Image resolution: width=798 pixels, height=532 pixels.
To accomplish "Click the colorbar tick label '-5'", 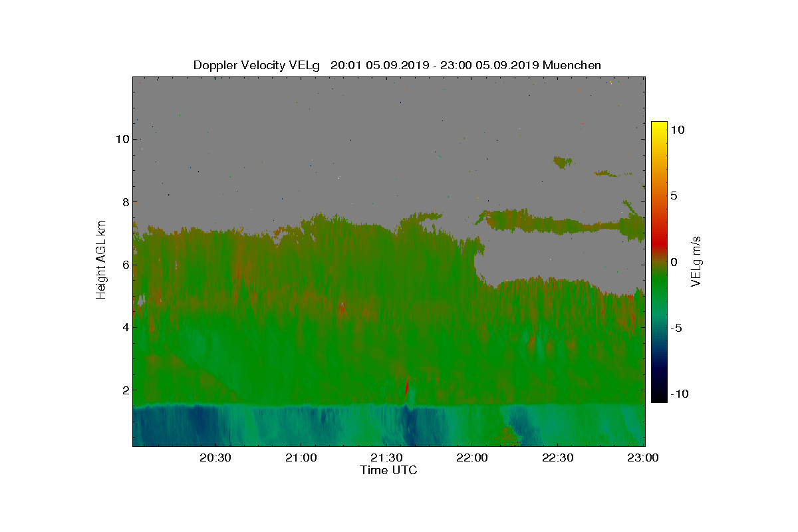I will point(676,328).
